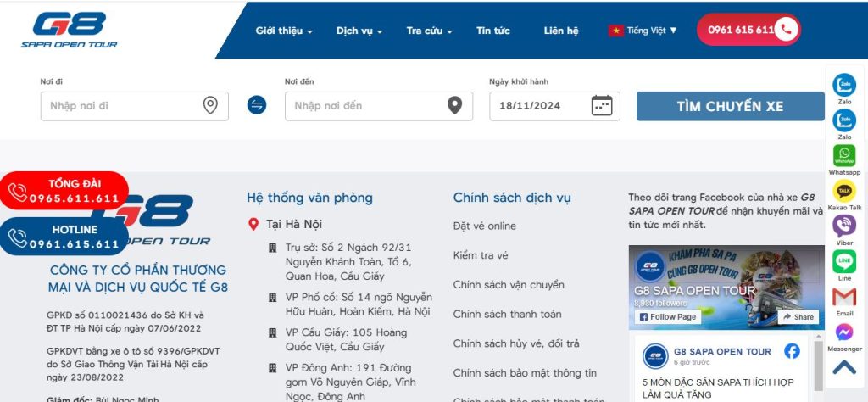Click the 5 MÓN ĐẶC SẢN SAPA post text
The width and height of the screenshot is (868, 402).
(718, 388)
